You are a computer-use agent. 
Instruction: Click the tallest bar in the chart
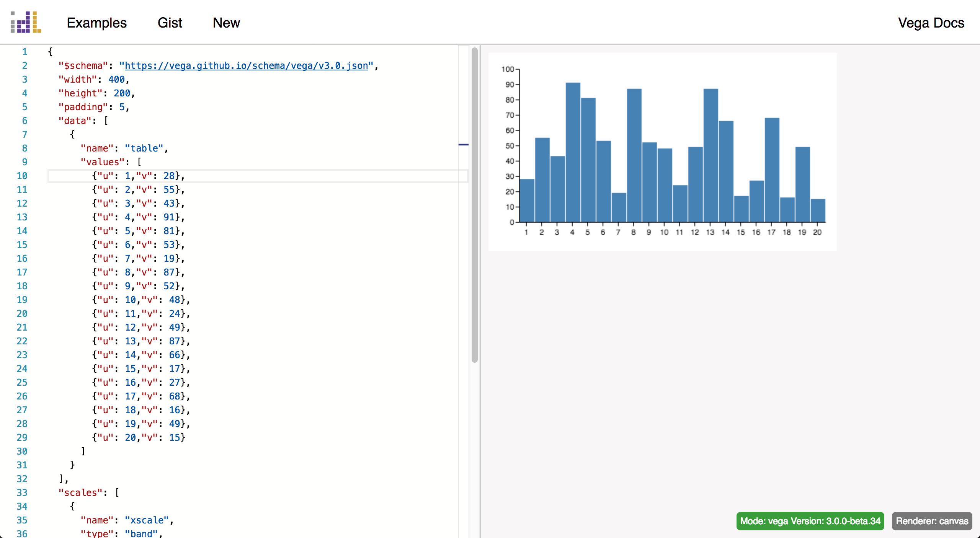(573, 153)
